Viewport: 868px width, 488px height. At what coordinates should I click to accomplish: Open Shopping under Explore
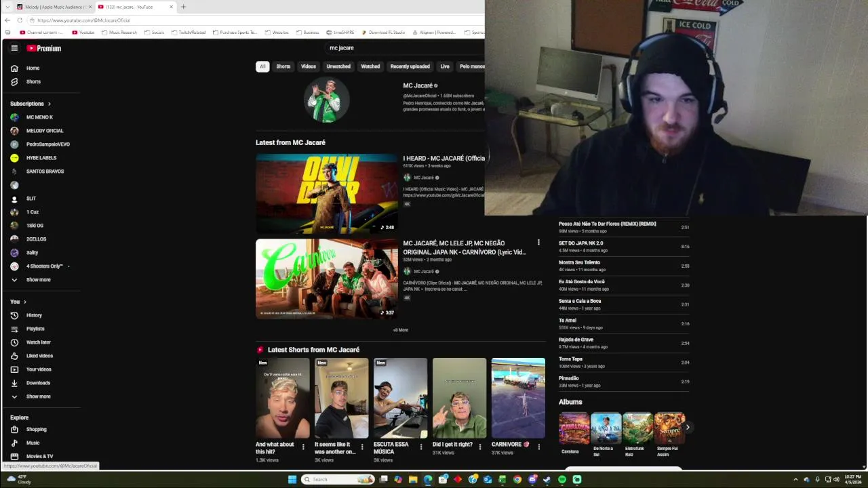36,429
